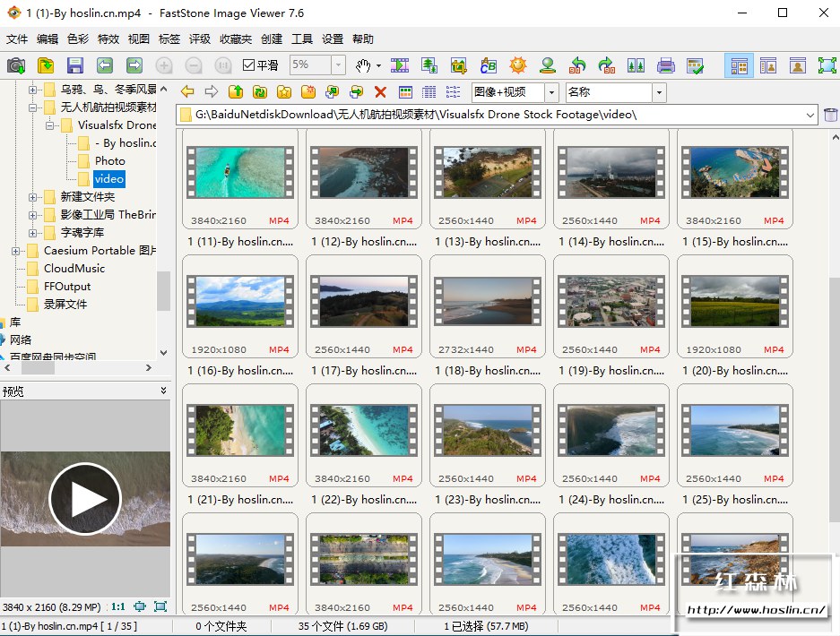Toggle the details list view mode
The image size is (840, 636).
[429, 92]
